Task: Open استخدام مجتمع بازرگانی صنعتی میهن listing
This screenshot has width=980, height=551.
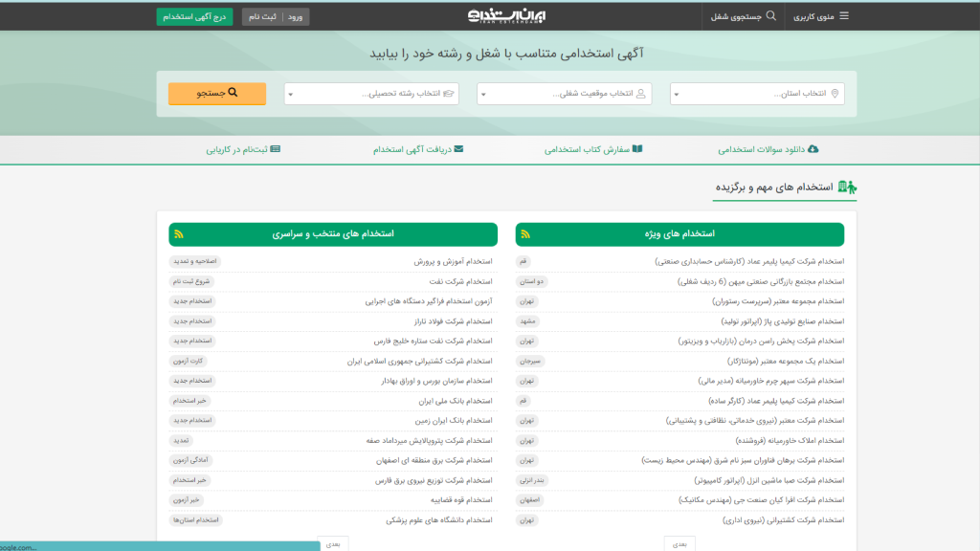Action: click(761, 281)
